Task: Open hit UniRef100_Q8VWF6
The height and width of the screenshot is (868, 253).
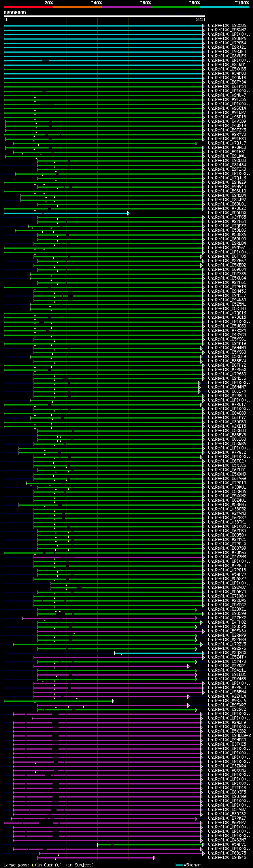Action: pos(227,56)
